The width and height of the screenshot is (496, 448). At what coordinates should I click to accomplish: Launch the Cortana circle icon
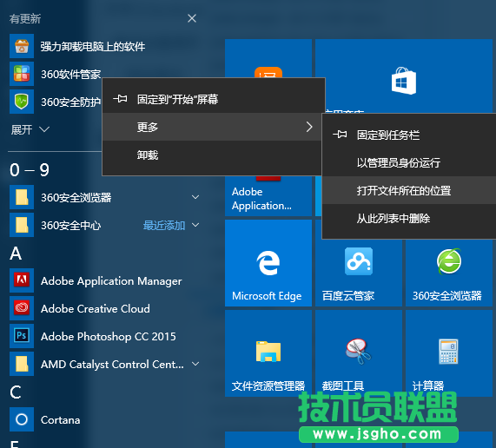22,419
